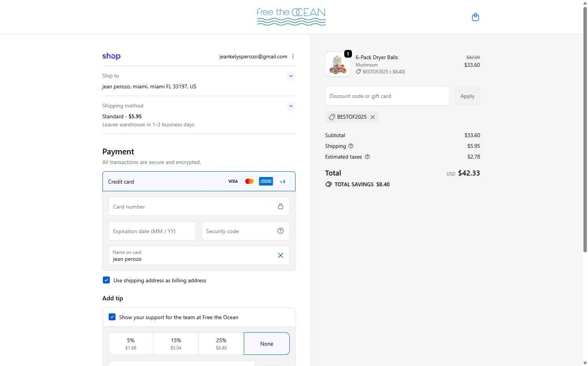
Task: Click the strikethrough $42.00 price
Action: pos(473,57)
